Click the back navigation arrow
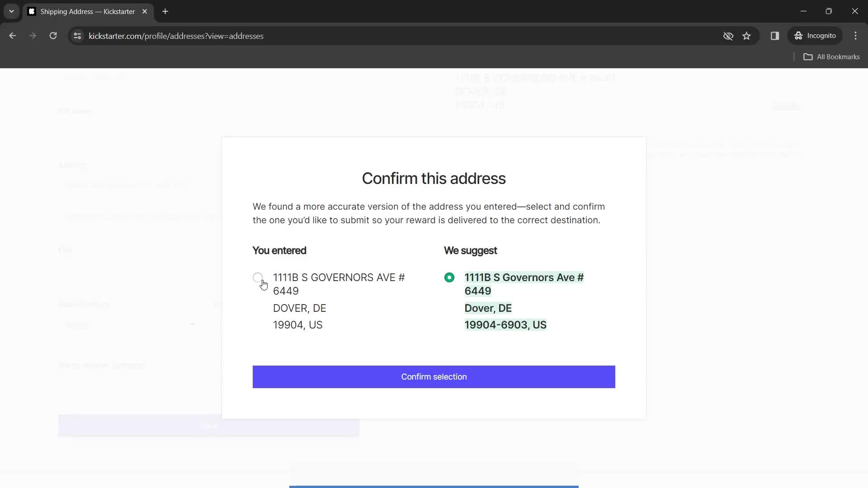Viewport: 868px width, 488px height. click(13, 36)
